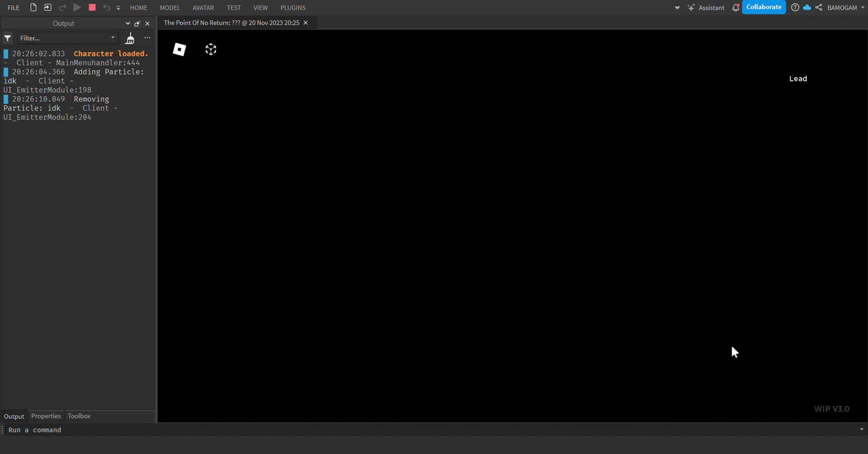
Task: Click the Redo arrow icon
Action: tap(62, 8)
